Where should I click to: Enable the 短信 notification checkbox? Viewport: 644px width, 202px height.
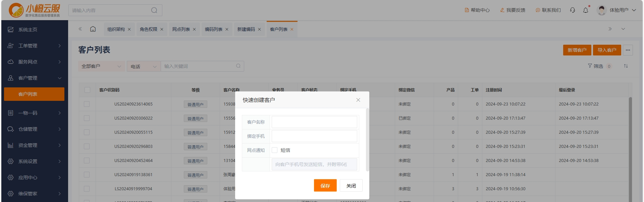[275, 150]
